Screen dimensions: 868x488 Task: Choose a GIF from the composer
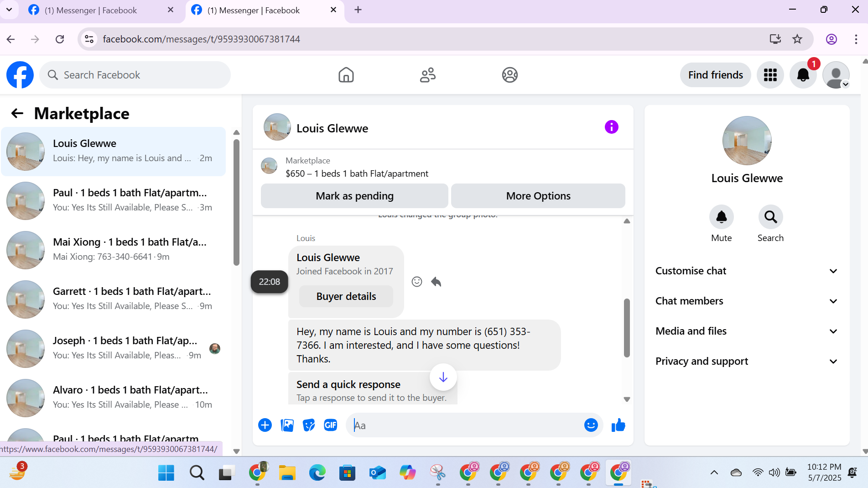tap(331, 425)
